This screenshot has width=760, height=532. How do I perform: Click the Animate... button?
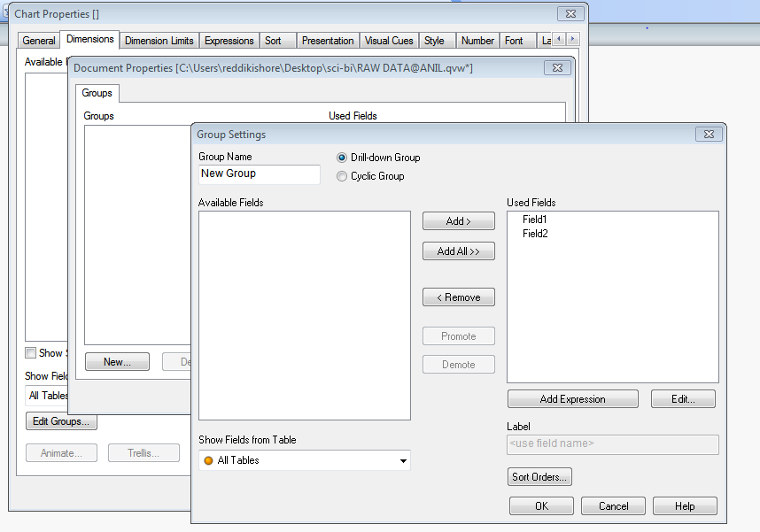[x=61, y=453]
